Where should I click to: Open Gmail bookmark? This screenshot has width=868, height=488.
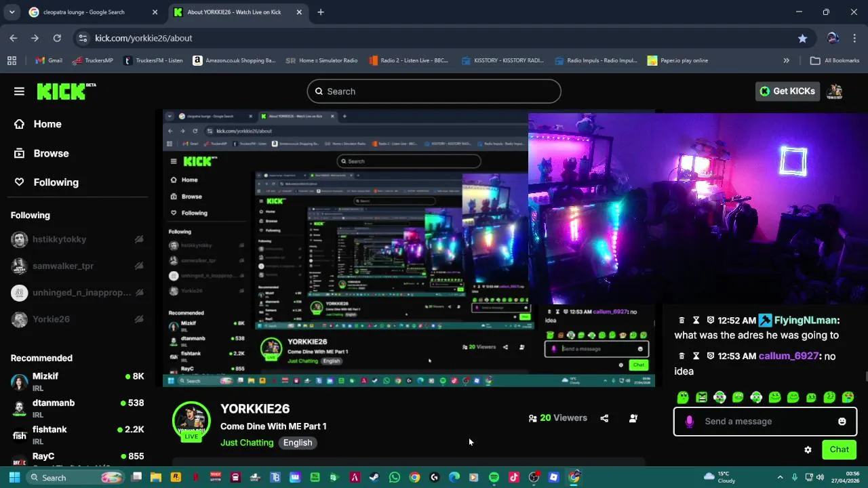49,60
